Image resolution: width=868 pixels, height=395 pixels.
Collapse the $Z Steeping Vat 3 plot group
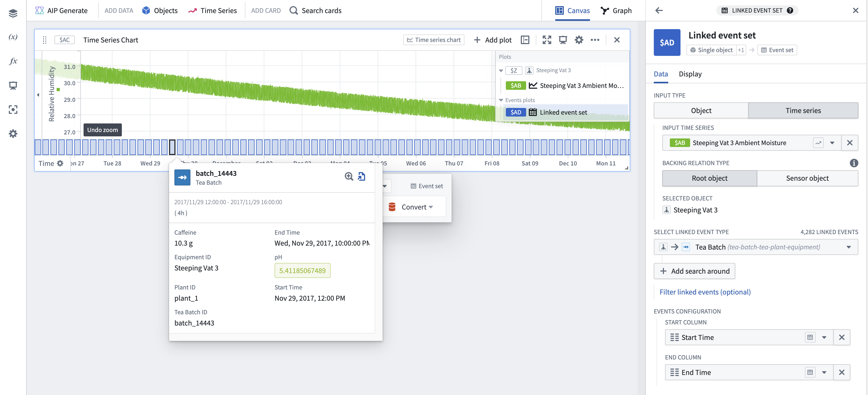click(x=501, y=71)
